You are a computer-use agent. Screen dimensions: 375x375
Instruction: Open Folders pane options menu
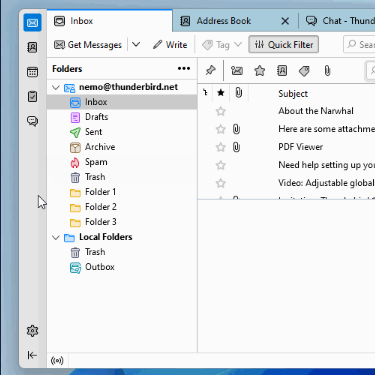click(x=184, y=69)
